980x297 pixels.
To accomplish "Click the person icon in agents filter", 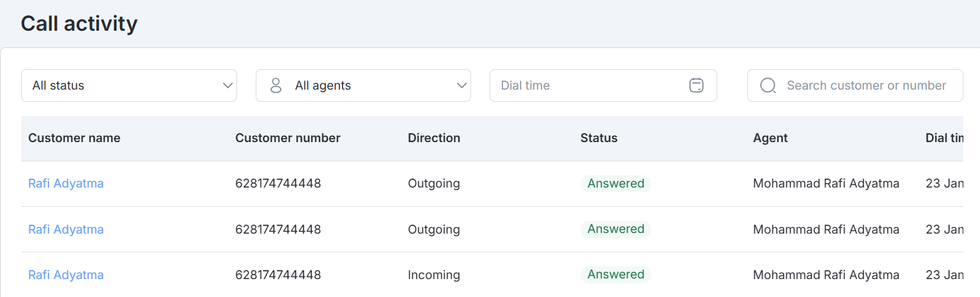I will click(x=276, y=85).
